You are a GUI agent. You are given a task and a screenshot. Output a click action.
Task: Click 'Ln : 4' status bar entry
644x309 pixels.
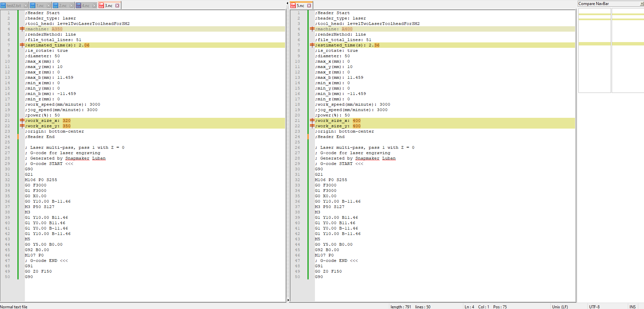[x=469, y=307]
